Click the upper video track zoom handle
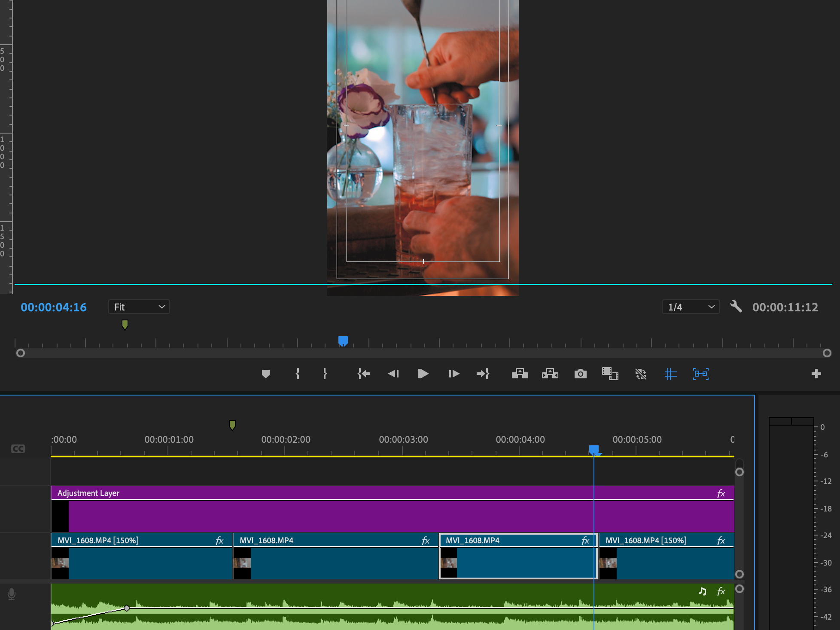This screenshot has height=630, width=840. [x=740, y=472]
